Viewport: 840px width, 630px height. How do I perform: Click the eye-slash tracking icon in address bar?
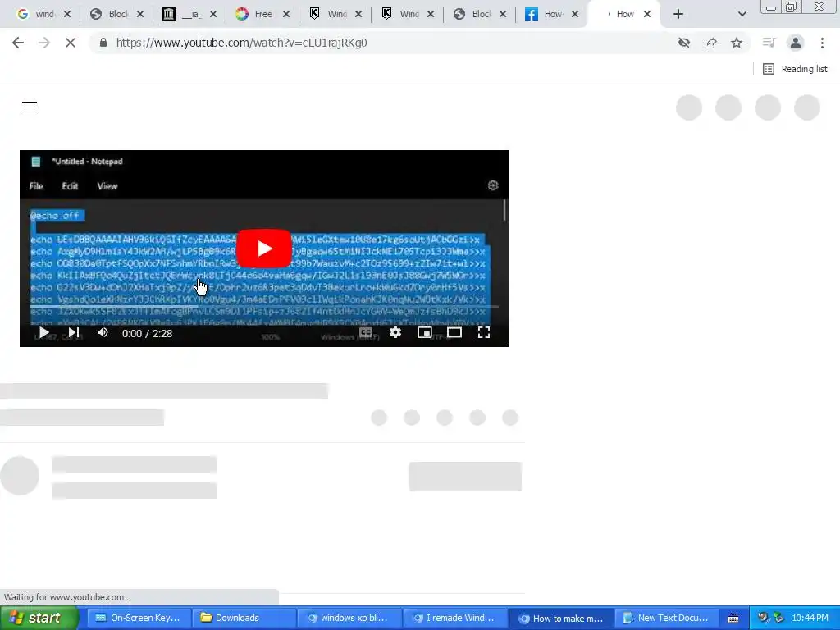click(684, 43)
